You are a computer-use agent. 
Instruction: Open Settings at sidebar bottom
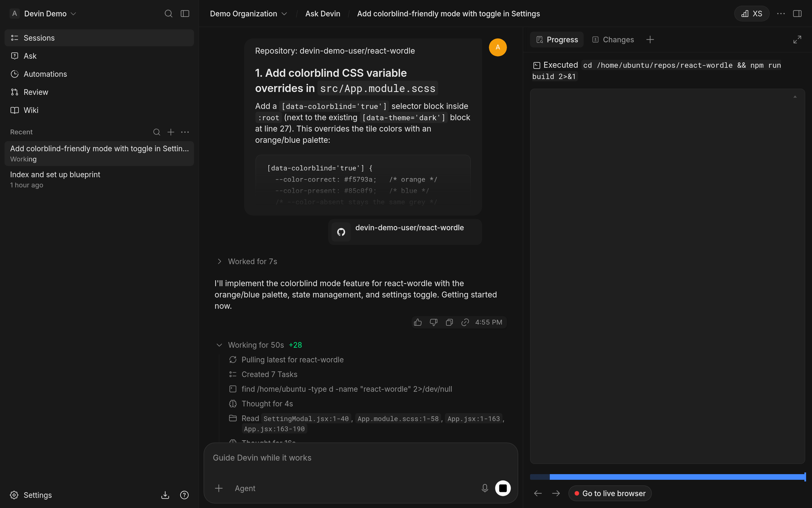click(x=31, y=495)
